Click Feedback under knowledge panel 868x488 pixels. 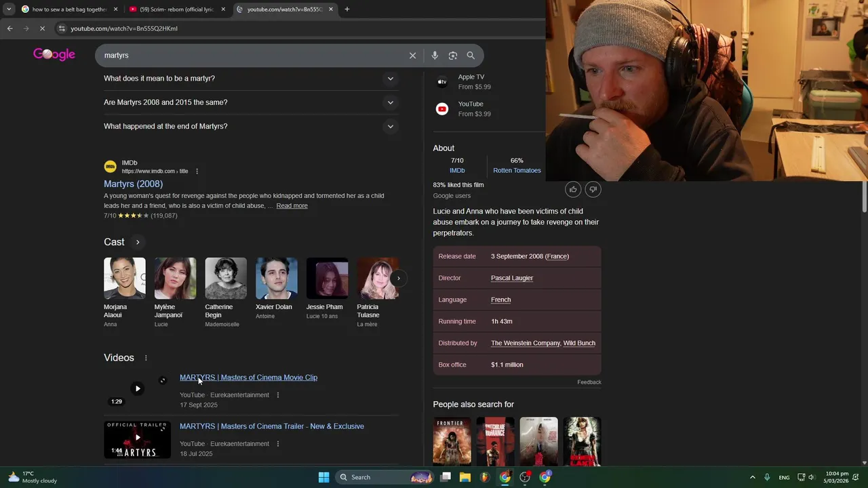pos(589,382)
